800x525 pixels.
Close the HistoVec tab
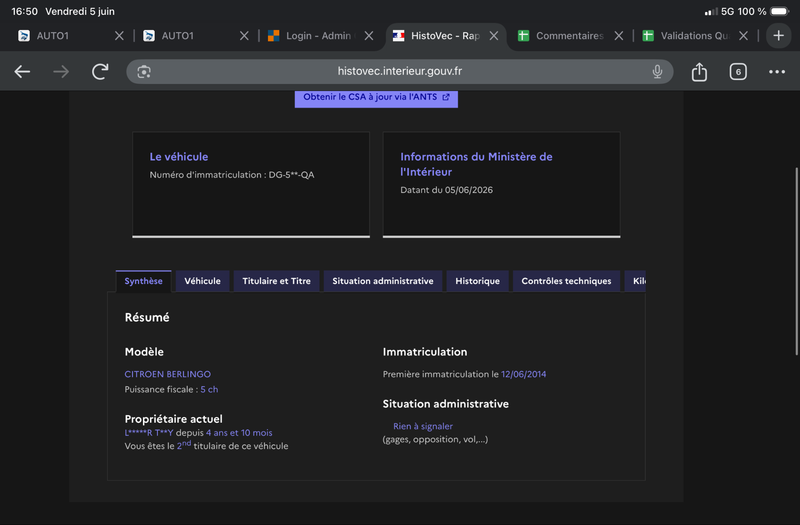point(493,36)
